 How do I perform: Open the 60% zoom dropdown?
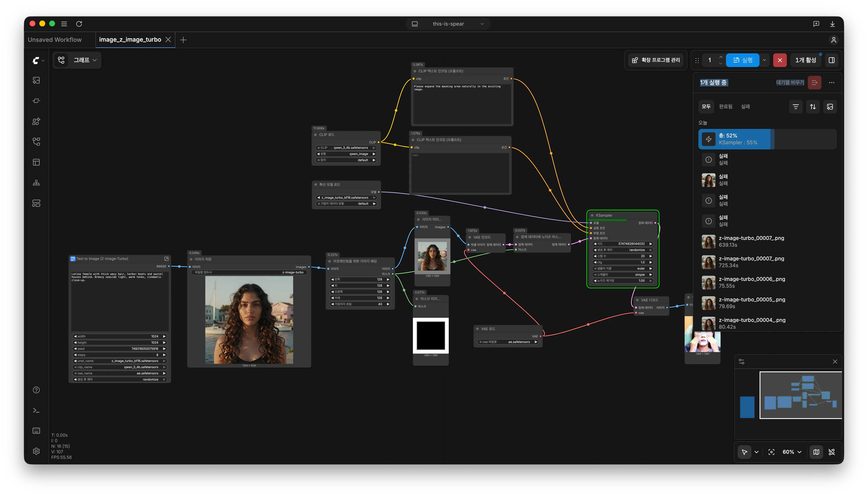pyautogui.click(x=792, y=452)
